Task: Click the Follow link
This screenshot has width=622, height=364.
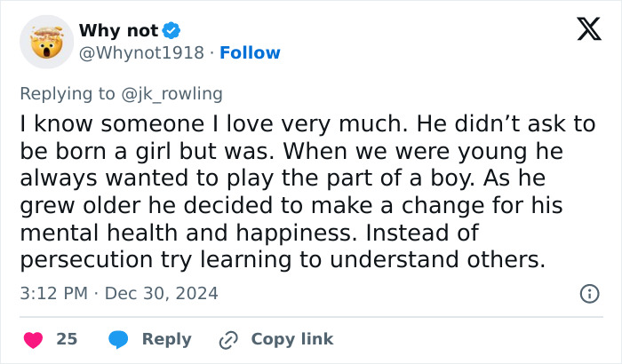Action: coord(250,53)
